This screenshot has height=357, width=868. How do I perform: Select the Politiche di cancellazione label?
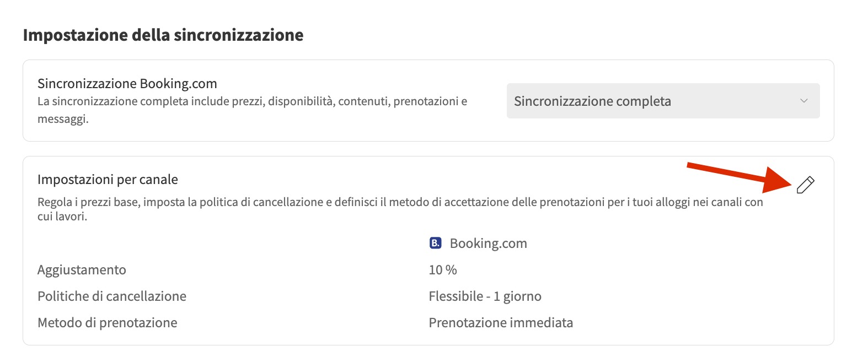click(112, 296)
